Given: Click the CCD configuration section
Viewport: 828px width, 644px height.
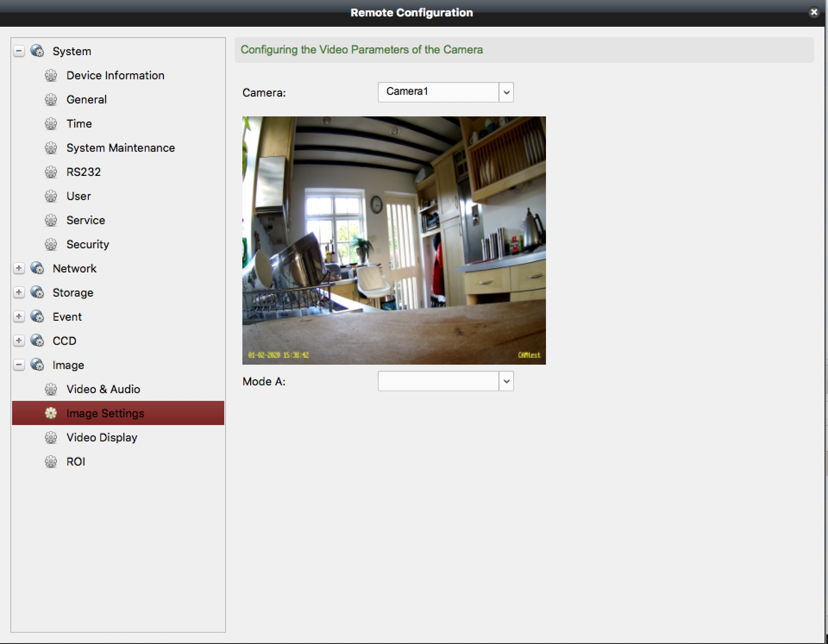Looking at the screenshot, I should point(65,341).
